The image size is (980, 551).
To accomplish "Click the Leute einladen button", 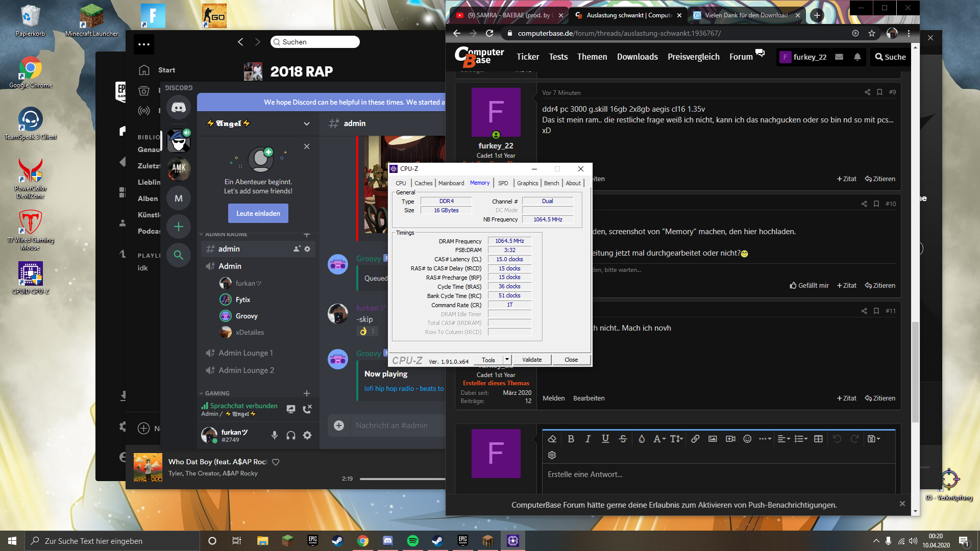I will click(258, 213).
